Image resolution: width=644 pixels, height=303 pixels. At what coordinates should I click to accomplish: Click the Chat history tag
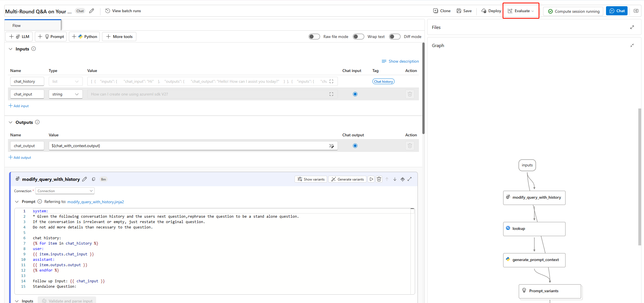tap(383, 81)
